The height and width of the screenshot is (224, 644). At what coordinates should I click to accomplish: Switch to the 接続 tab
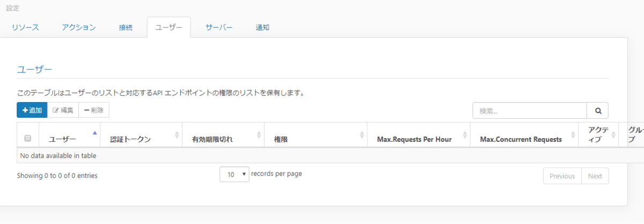[x=126, y=27]
